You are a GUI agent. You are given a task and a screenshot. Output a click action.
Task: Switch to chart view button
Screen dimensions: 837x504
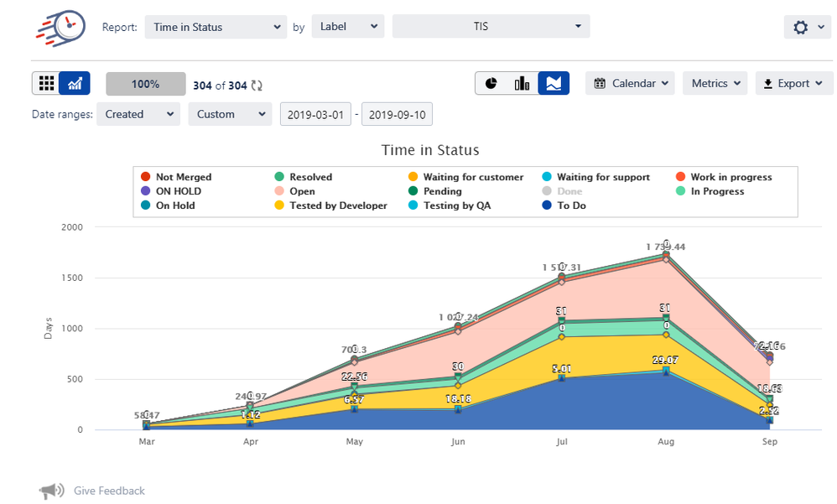(75, 83)
